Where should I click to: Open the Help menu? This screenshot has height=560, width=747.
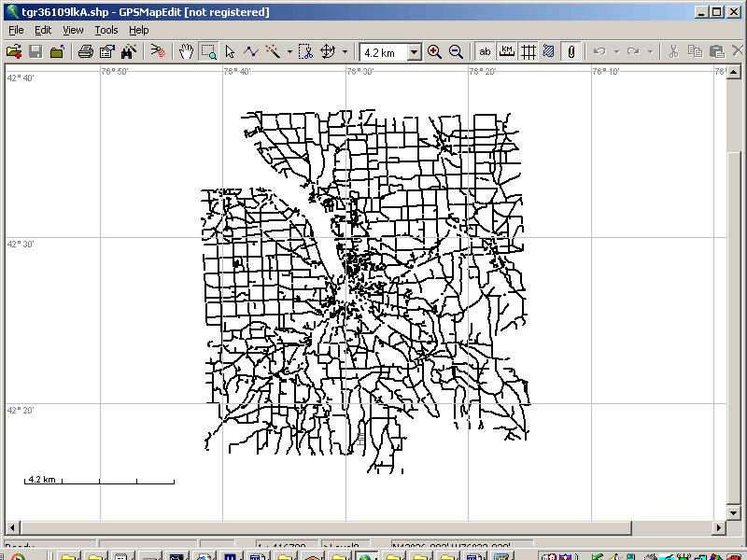138,30
